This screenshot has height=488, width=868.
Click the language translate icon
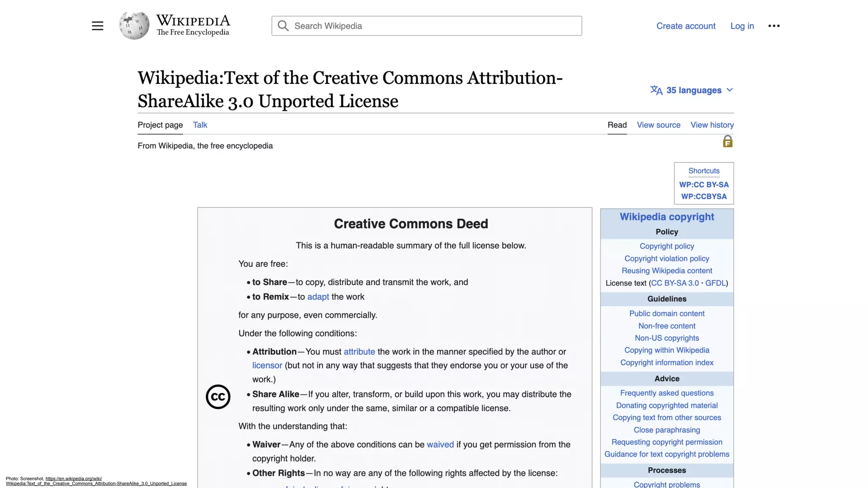656,90
